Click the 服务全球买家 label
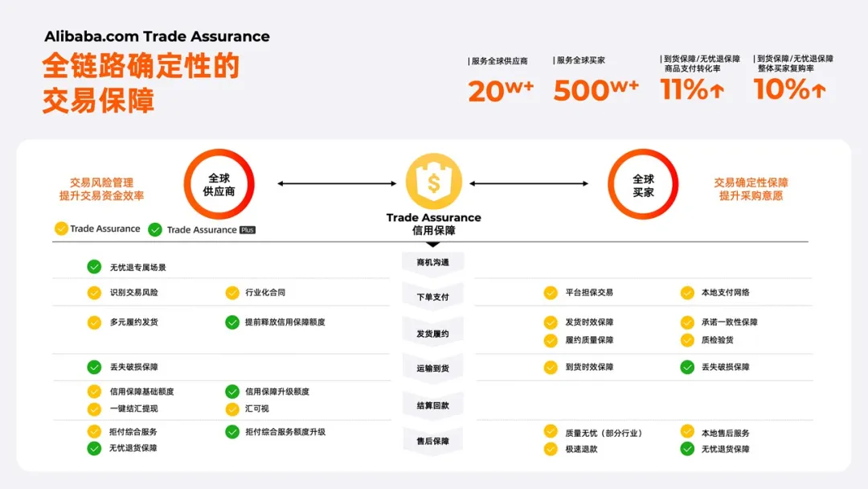868x489 pixels. click(581, 60)
